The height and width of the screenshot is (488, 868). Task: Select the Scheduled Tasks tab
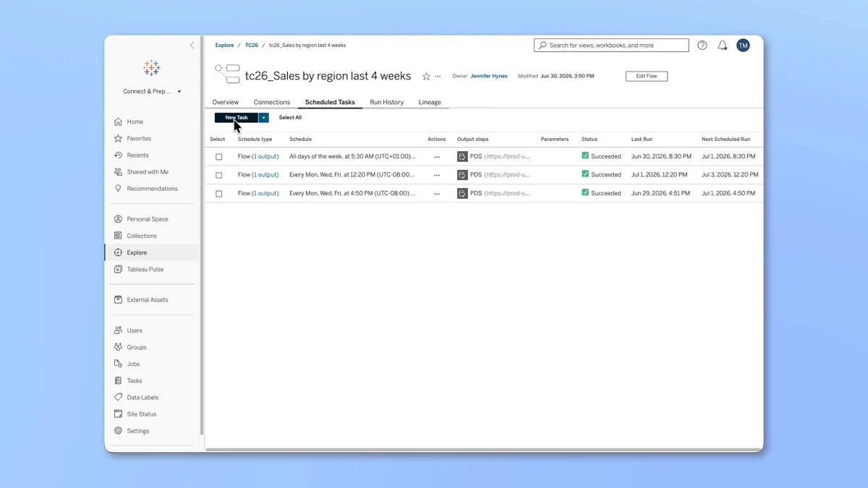[x=330, y=102]
